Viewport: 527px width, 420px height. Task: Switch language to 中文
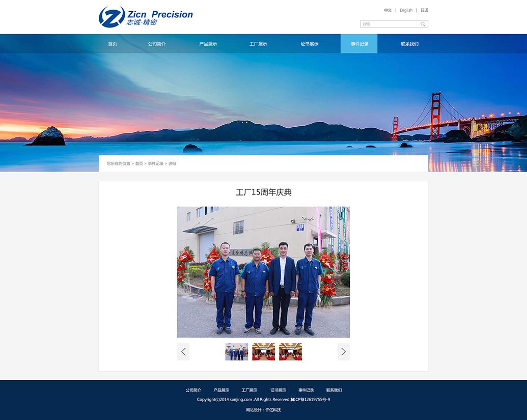coord(388,10)
